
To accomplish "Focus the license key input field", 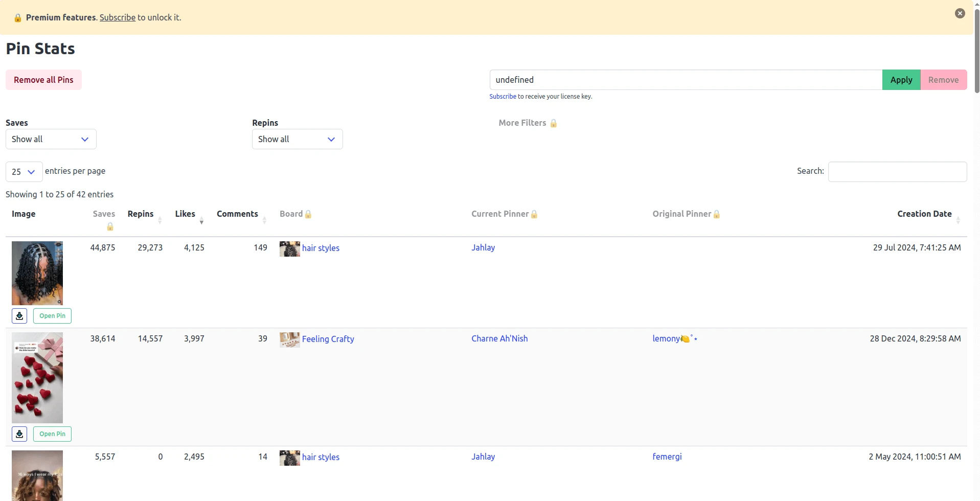I will click(x=686, y=80).
